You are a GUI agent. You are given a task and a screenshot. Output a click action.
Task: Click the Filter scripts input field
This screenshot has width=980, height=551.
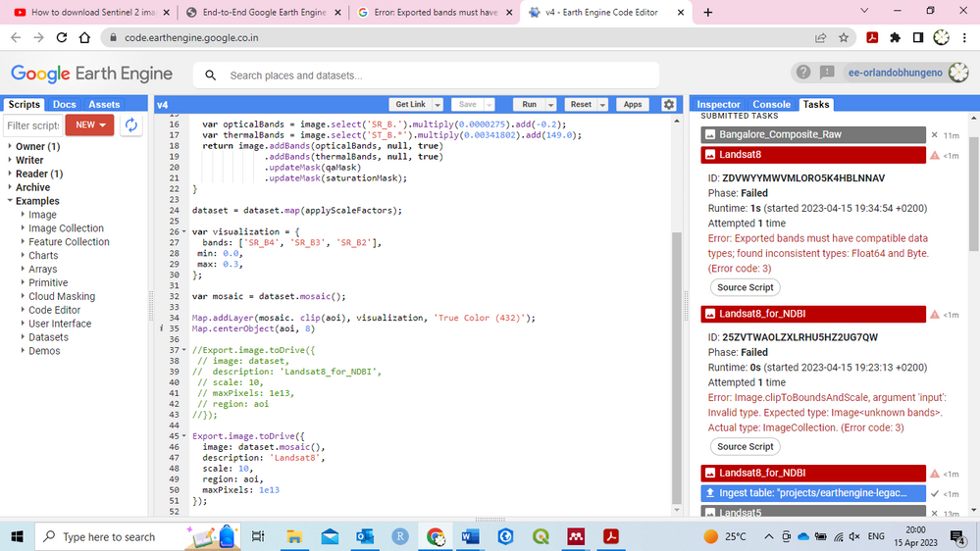click(33, 125)
